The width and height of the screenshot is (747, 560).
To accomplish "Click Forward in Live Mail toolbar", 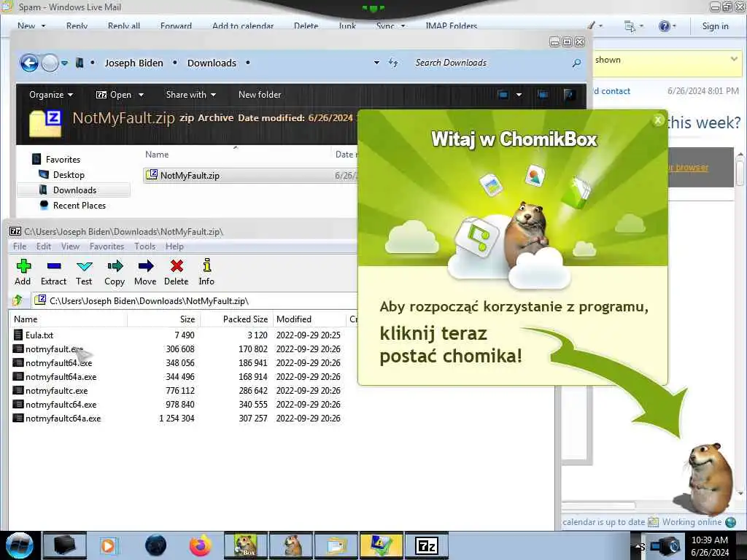I will pyautogui.click(x=176, y=26).
